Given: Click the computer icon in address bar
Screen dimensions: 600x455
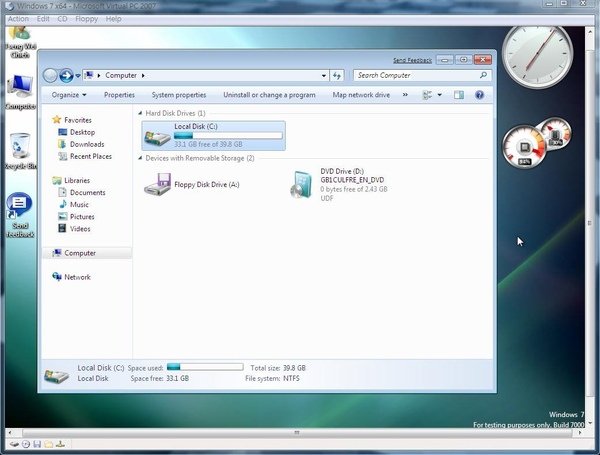Looking at the screenshot, I should coord(89,75).
